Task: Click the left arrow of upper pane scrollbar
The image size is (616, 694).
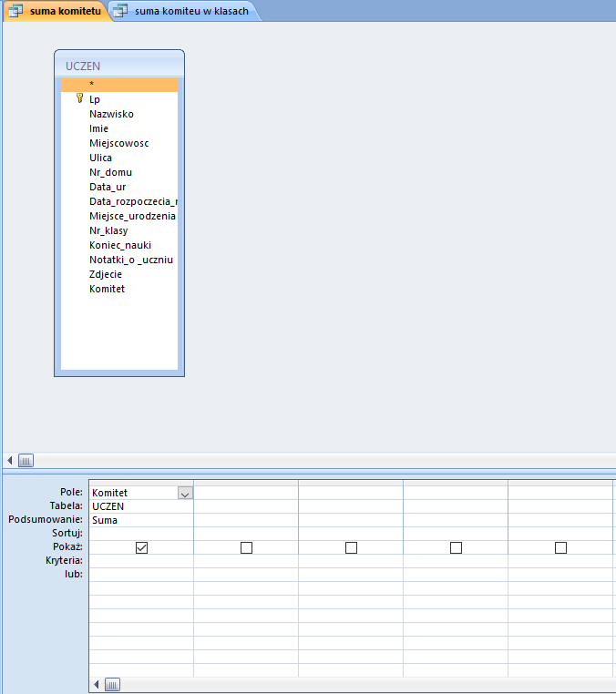Action: 10,461
